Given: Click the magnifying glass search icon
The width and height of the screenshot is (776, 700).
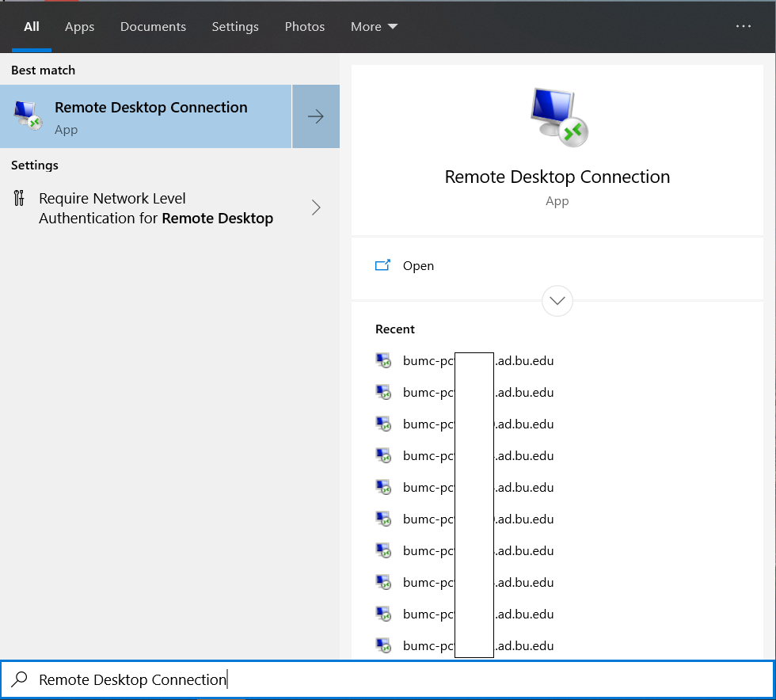Looking at the screenshot, I should point(19,679).
